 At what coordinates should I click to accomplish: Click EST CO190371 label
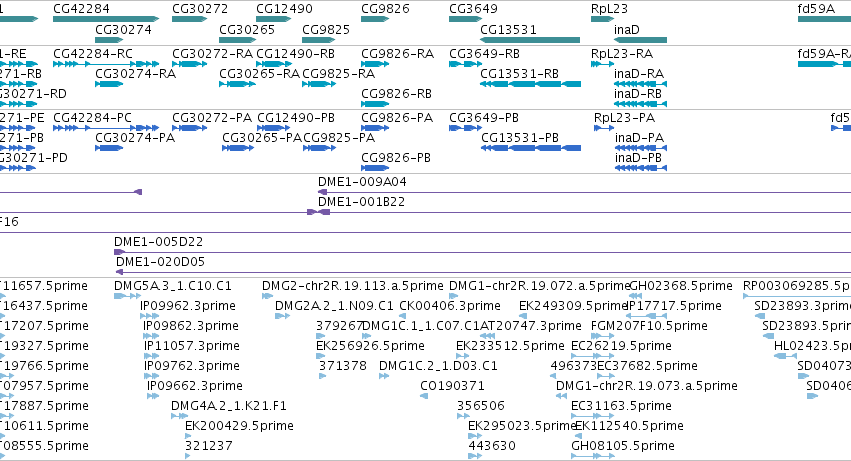point(453,386)
